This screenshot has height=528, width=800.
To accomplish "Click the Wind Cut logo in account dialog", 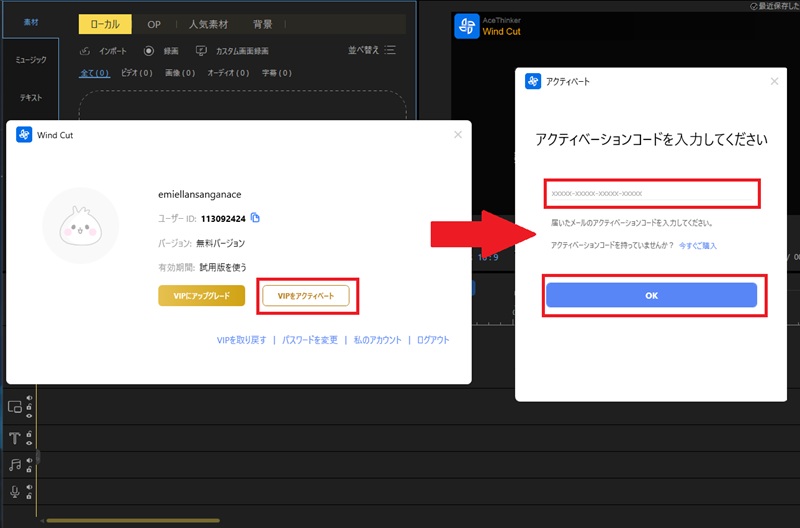I will (x=24, y=135).
